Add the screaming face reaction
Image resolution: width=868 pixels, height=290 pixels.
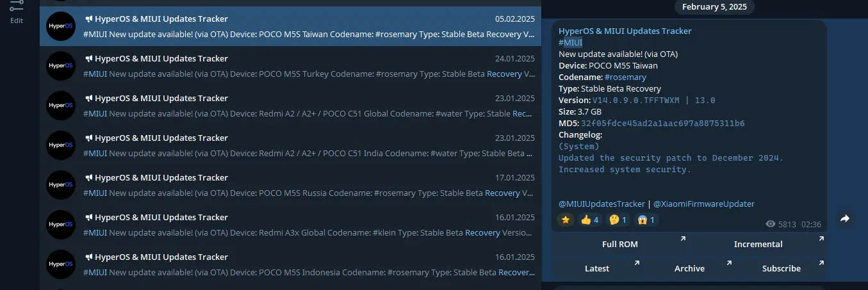coord(646,220)
